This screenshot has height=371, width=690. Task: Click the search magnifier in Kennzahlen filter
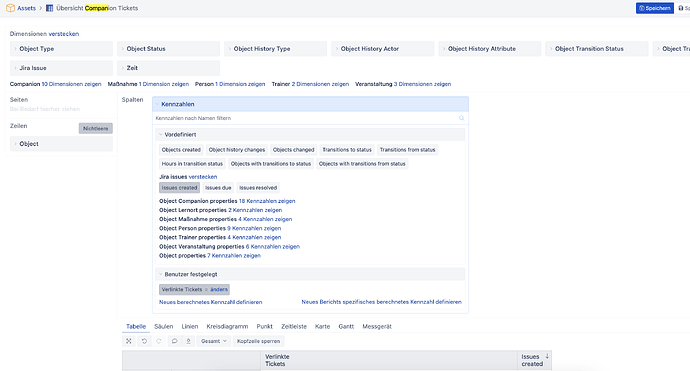[x=462, y=118]
